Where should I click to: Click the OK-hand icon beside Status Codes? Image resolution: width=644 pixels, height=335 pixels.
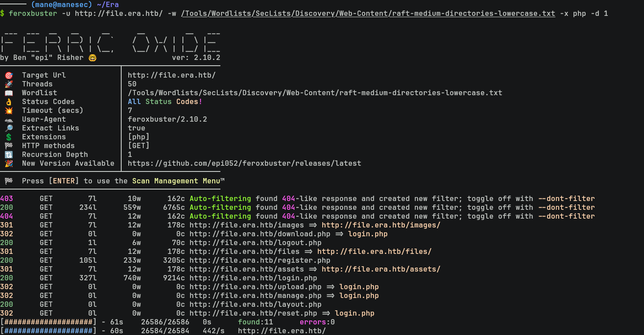click(x=8, y=102)
